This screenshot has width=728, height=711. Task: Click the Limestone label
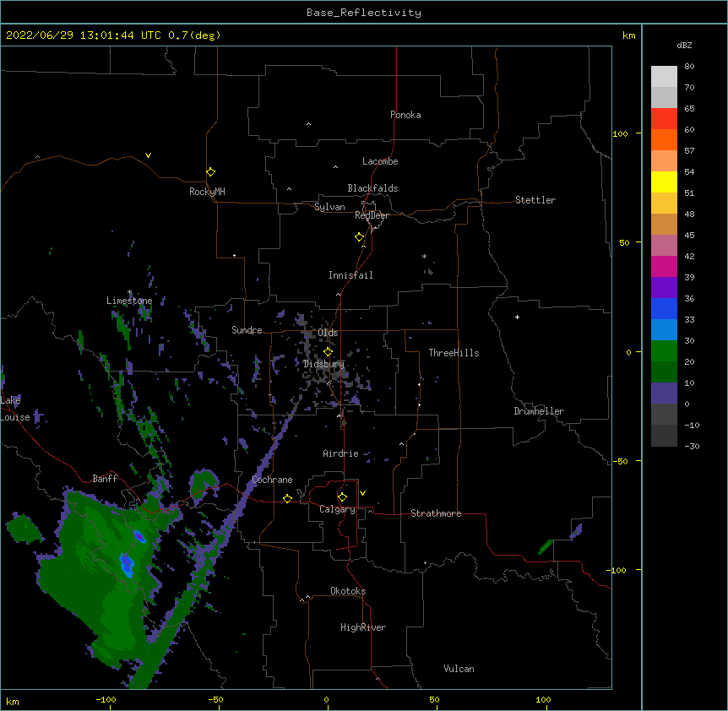[x=129, y=301]
